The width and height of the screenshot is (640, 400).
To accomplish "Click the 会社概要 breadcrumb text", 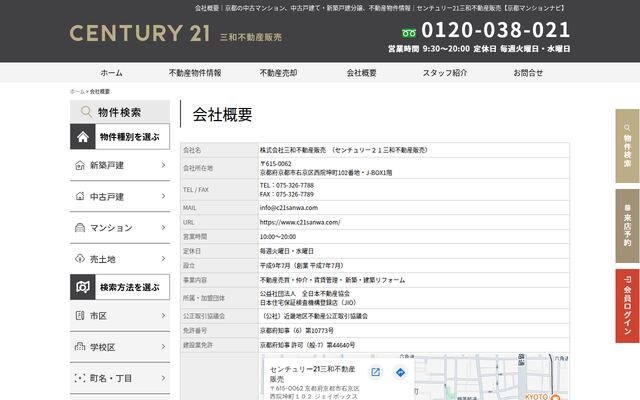I will click(x=100, y=91).
